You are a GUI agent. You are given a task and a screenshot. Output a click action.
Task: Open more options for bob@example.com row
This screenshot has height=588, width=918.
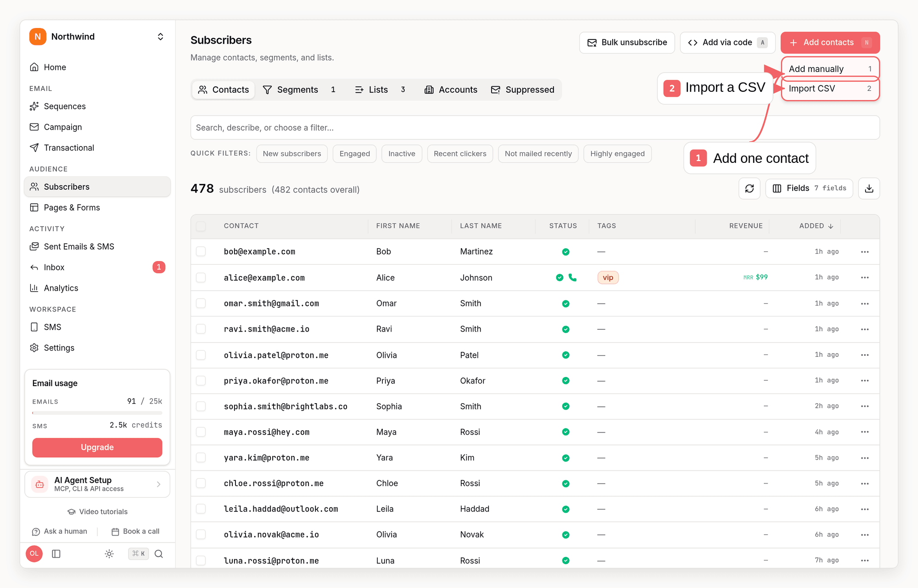click(x=865, y=252)
